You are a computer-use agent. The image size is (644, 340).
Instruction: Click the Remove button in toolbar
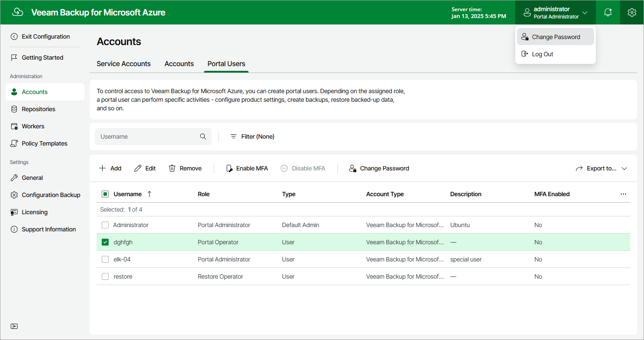point(185,168)
